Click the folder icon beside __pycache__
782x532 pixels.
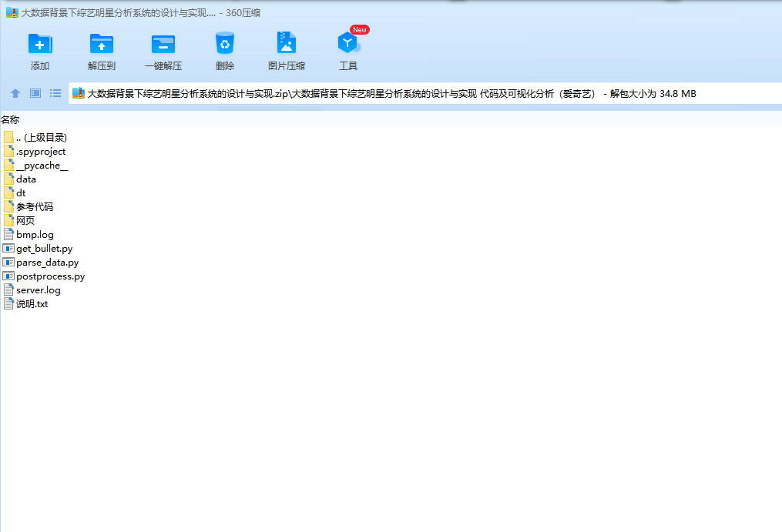pos(8,165)
